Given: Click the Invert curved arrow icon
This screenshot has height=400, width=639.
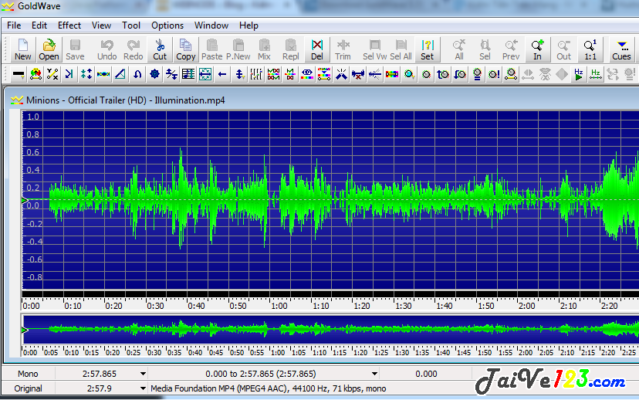Looking at the screenshot, I should 137,74.
